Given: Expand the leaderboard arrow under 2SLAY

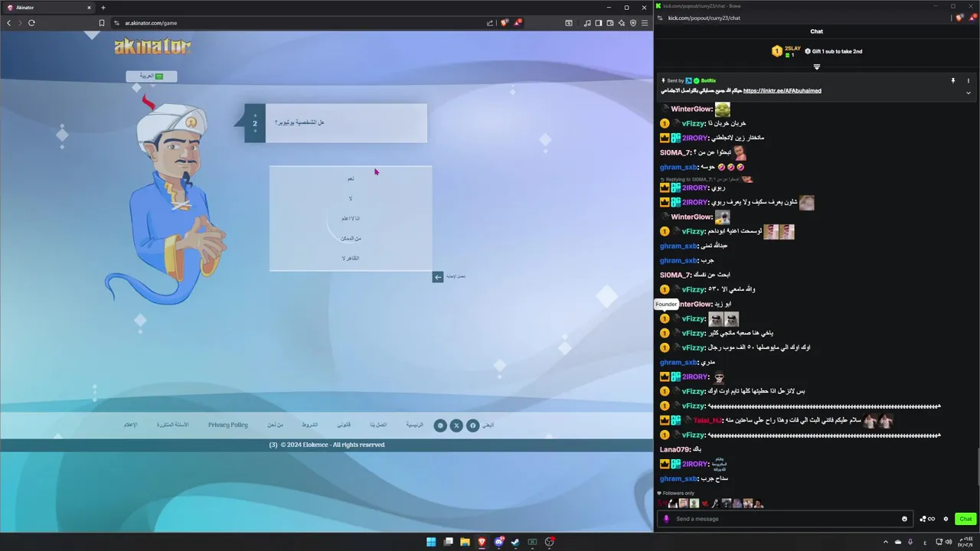Looking at the screenshot, I should (x=817, y=67).
